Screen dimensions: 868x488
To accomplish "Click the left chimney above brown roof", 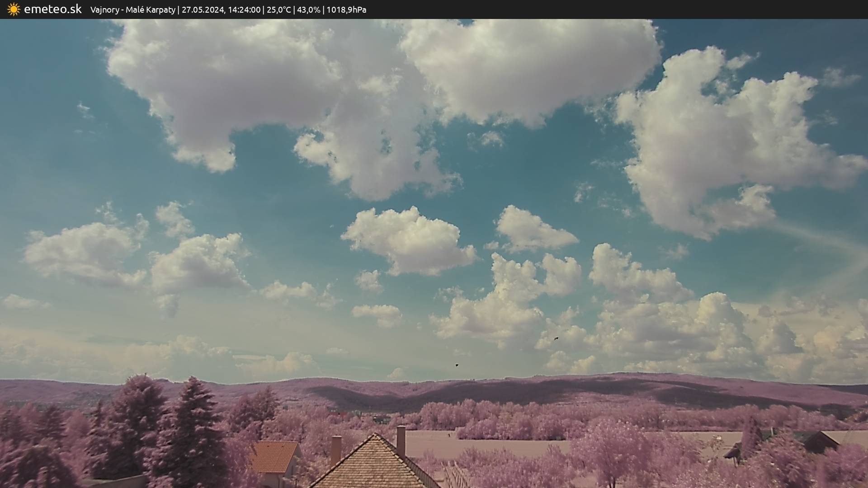I will (x=336, y=450).
